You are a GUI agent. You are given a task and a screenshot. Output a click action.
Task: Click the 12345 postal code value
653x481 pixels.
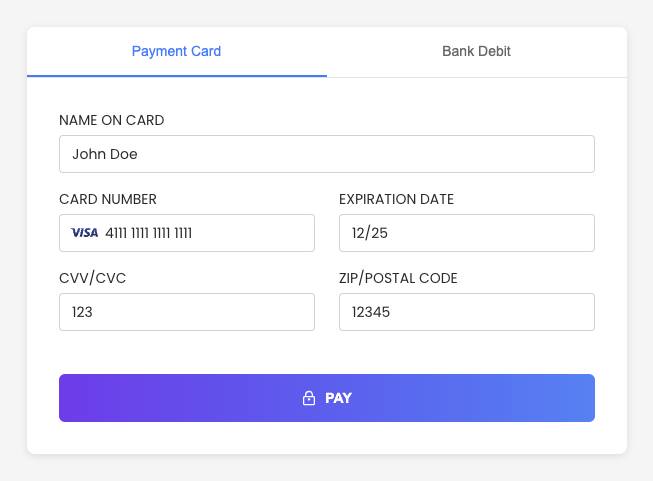[370, 312]
